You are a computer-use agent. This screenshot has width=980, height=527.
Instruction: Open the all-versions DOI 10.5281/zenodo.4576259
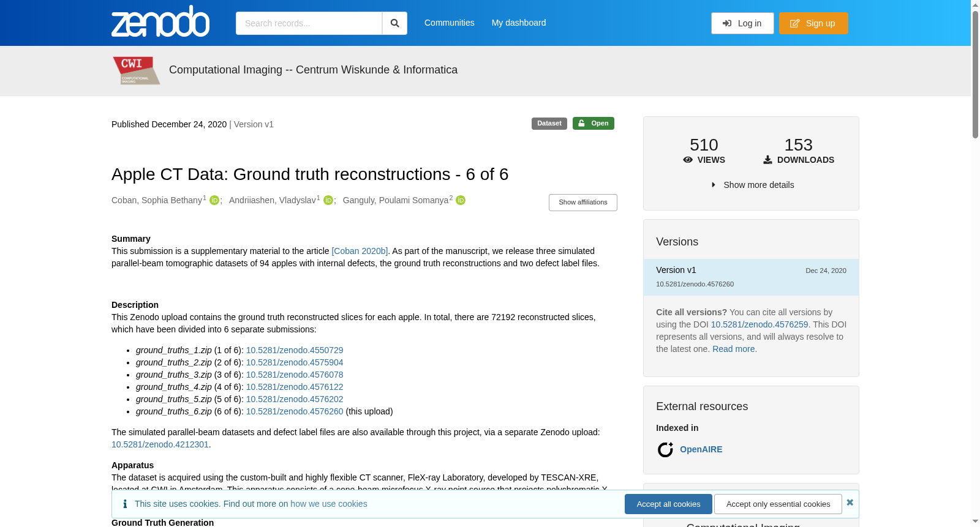point(759,324)
